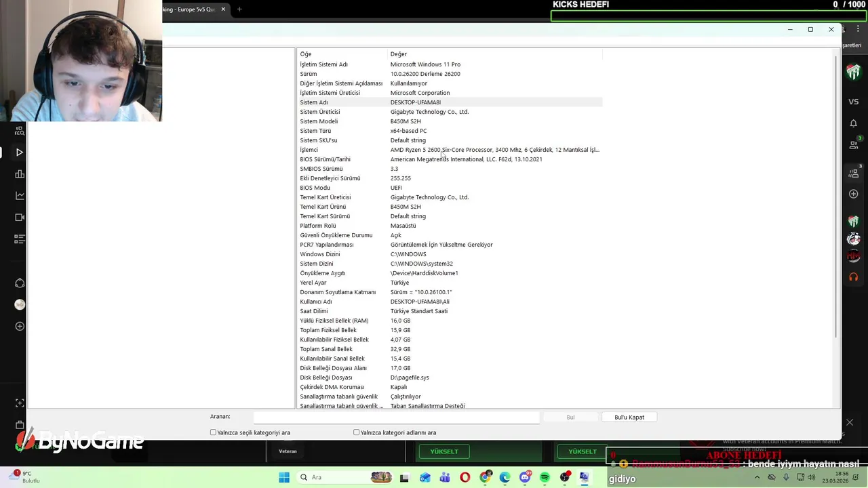Screen dimensions: 868x488
Task: Click the 'Gigabyte Technology Co., Ltd.' Sistem Üreticisi value
Action: coord(429,112)
